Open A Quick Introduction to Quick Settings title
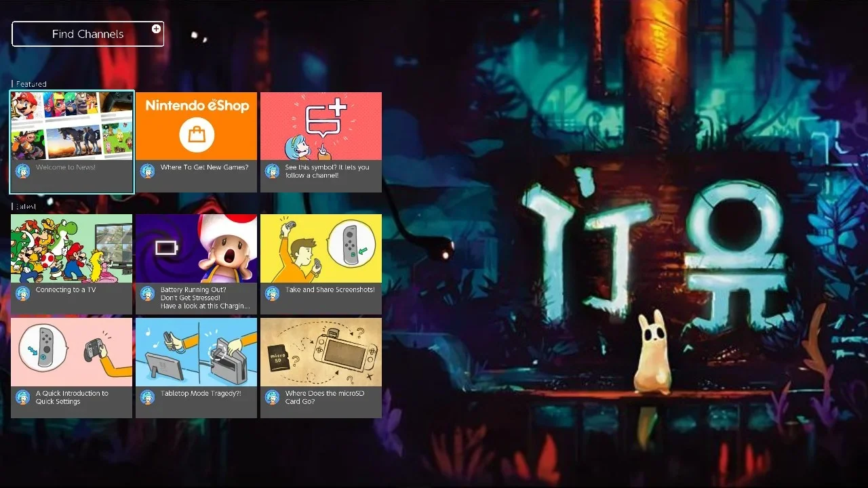The width and height of the screenshot is (868, 488). coord(72,397)
